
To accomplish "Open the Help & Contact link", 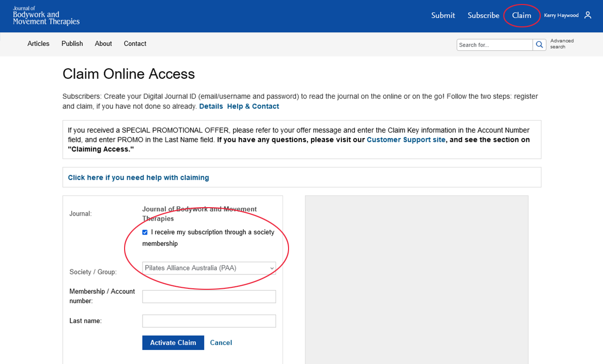I will coord(253,107).
